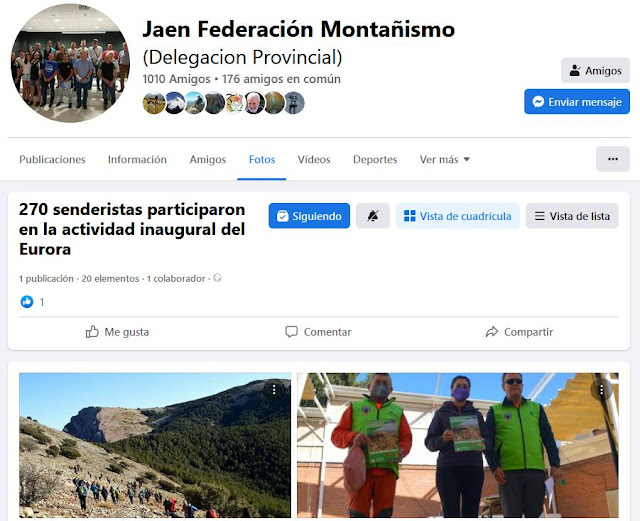This screenshot has height=521, width=640.
Task: Click the globe privacy icon
Action: pos(218,278)
